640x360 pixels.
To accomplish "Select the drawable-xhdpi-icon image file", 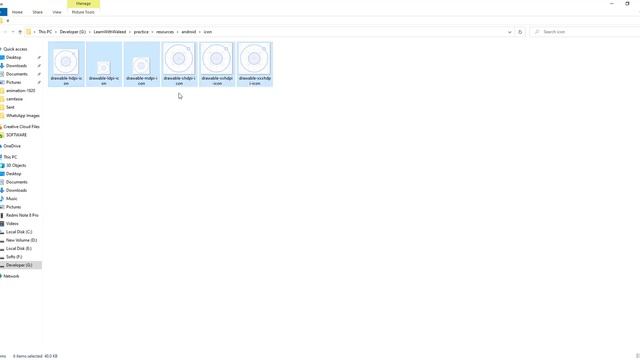I will (179, 64).
